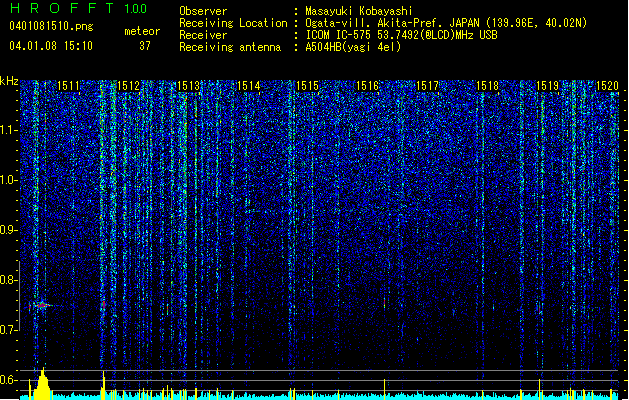Click the meteor count value 37
Image resolution: width=629 pixels, height=400 pixels.
145,46
